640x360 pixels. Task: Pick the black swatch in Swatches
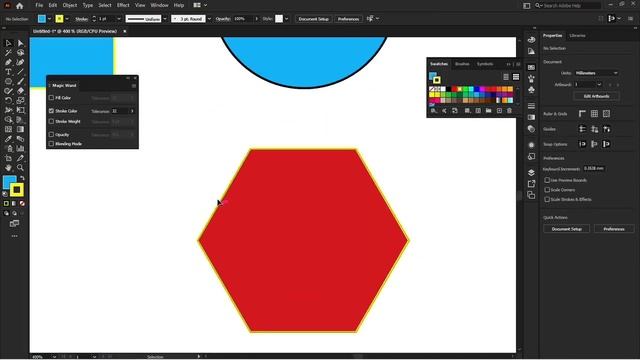[449, 89]
